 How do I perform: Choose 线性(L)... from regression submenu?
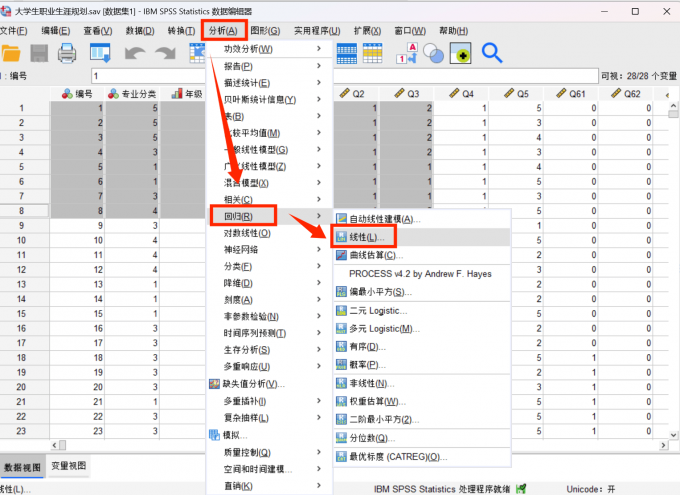tap(421, 237)
